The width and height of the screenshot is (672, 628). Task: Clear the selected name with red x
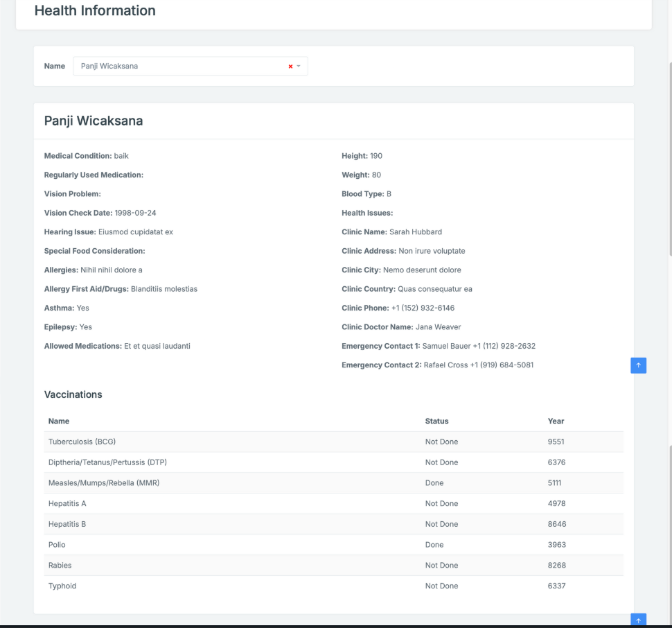290,67
